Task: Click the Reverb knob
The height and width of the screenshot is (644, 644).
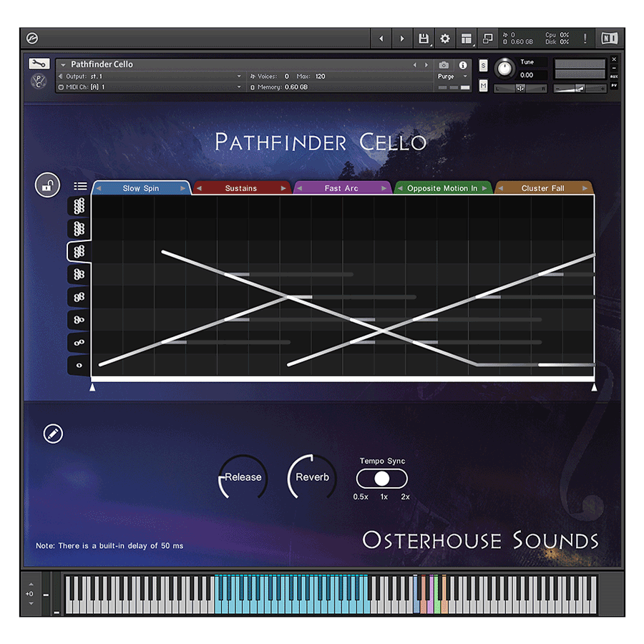Action: click(x=312, y=477)
